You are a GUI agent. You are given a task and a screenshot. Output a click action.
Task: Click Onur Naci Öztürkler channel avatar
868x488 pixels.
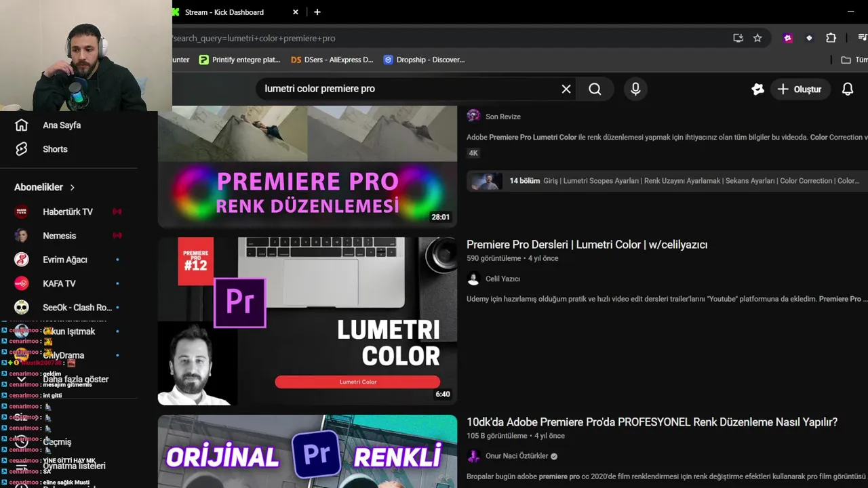(x=473, y=456)
